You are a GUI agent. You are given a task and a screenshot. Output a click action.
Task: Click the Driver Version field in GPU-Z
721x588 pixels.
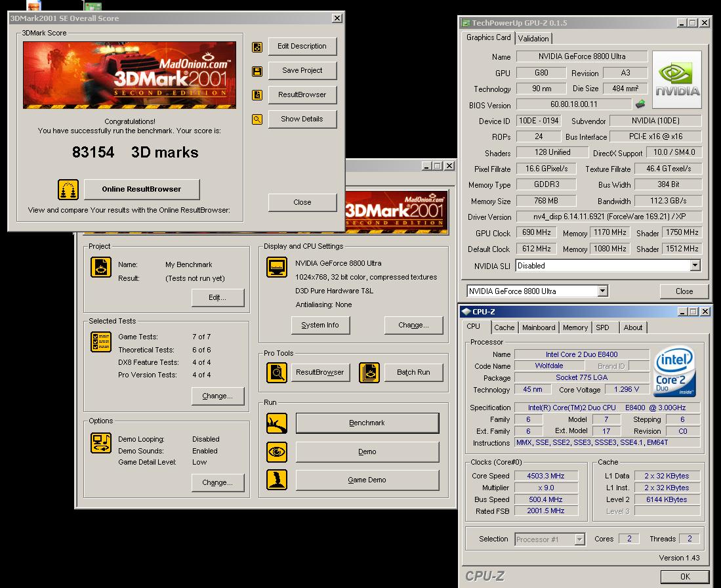point(609,217)
